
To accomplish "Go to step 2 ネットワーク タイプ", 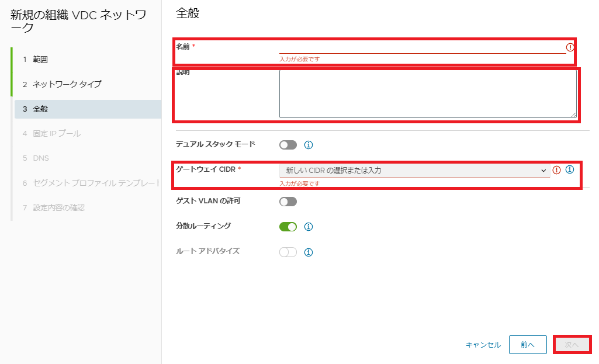I will (67, 84).
